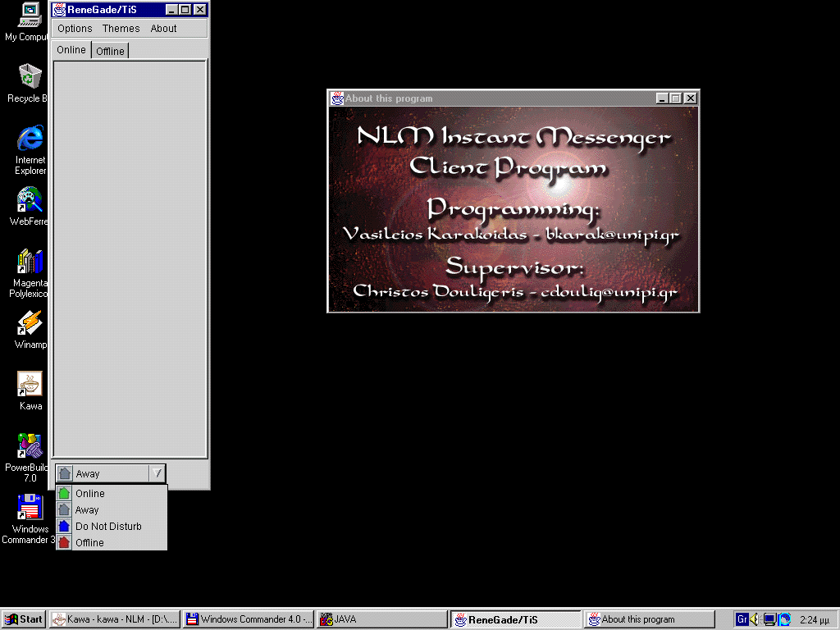The width and height of the screenshot is (840, 630).
Task: Open the Themes menu
Action: (121, 29)
